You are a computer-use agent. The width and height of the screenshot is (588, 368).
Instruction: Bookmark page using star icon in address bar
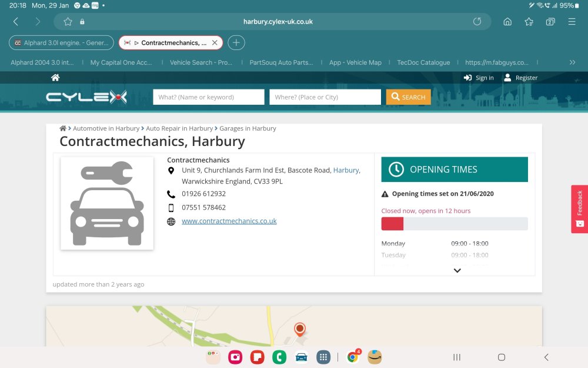(x=68, y=22)
